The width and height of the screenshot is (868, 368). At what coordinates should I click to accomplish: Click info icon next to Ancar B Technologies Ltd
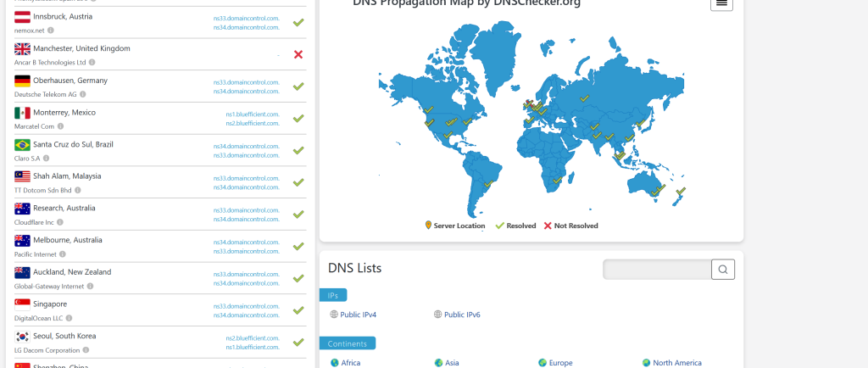coord(92,63)
